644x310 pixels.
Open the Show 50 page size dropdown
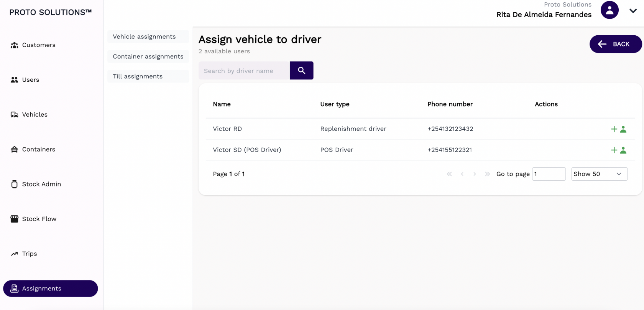click(x=599, y=174)
